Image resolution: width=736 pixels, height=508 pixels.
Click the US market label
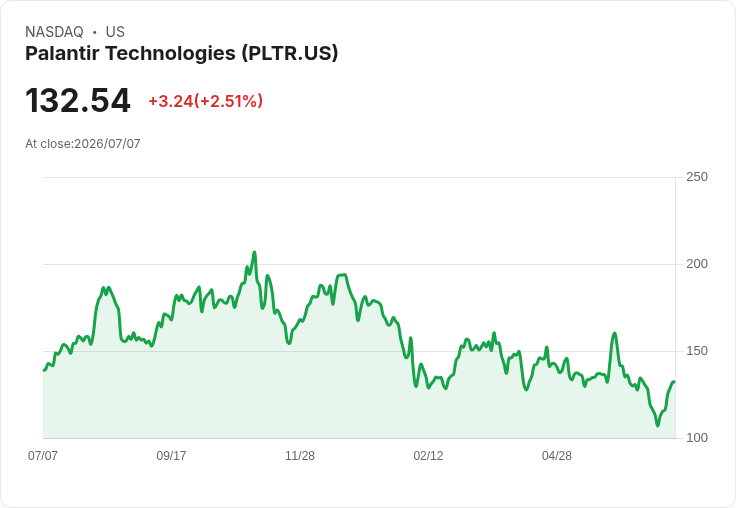pos(115,32)
